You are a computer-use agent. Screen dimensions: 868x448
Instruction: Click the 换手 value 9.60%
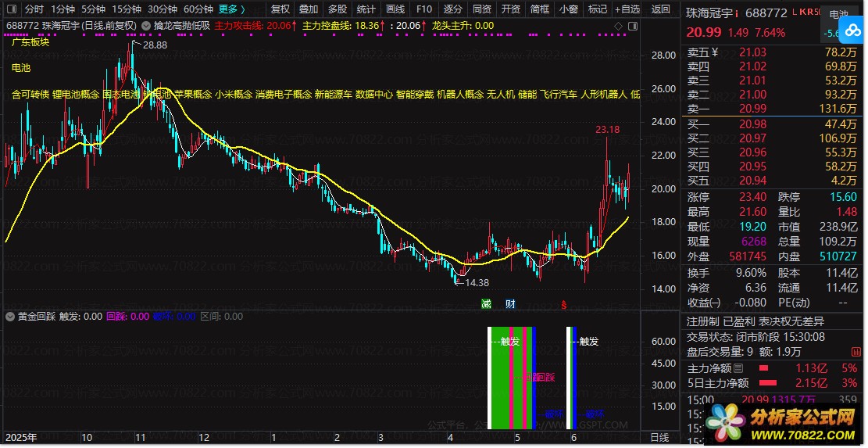[x=750, y=273]
